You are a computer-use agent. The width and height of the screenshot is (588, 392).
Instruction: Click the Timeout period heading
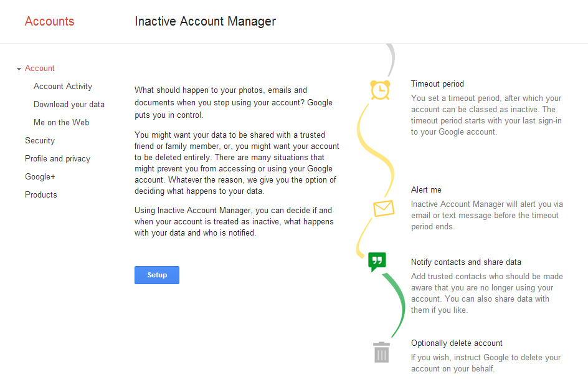pyautogui.click(x=437, y=84)
